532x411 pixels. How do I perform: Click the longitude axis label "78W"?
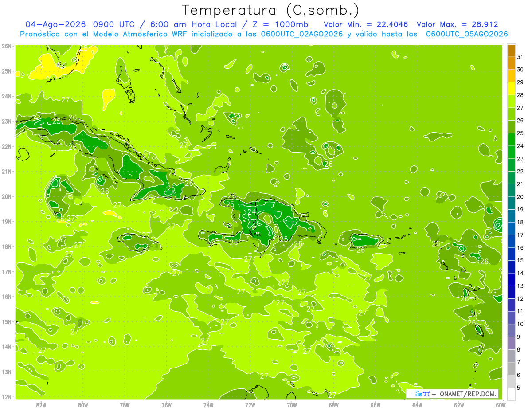point(125,405)
